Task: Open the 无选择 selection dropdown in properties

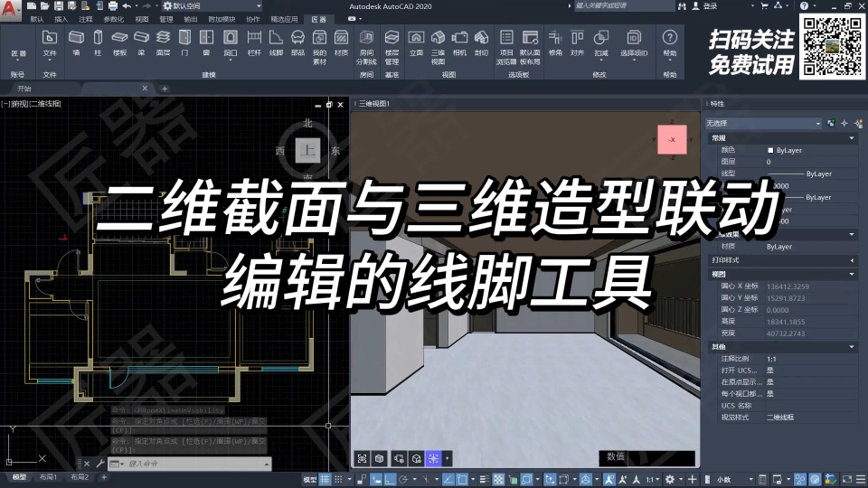Action: tap(763, 124)
